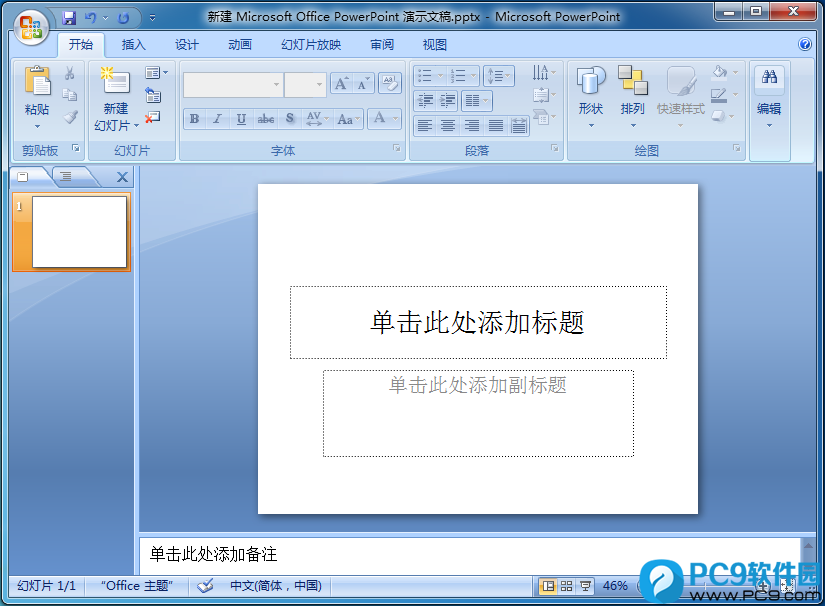Viewport: 825px width, 606px height.
Task: Cut the selection with scissors icon
Action: tap(69, 73)
